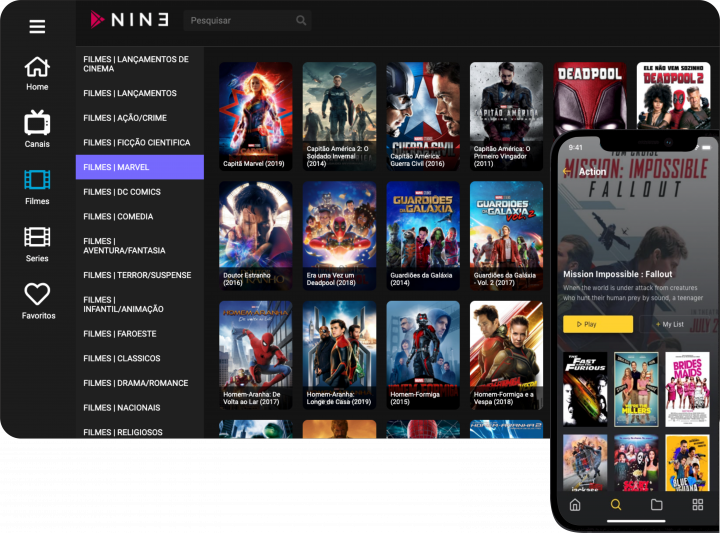This screenshot has width=720, height=533.
Task: Tap the phone's bottom search icon
Action: [616, 505]
